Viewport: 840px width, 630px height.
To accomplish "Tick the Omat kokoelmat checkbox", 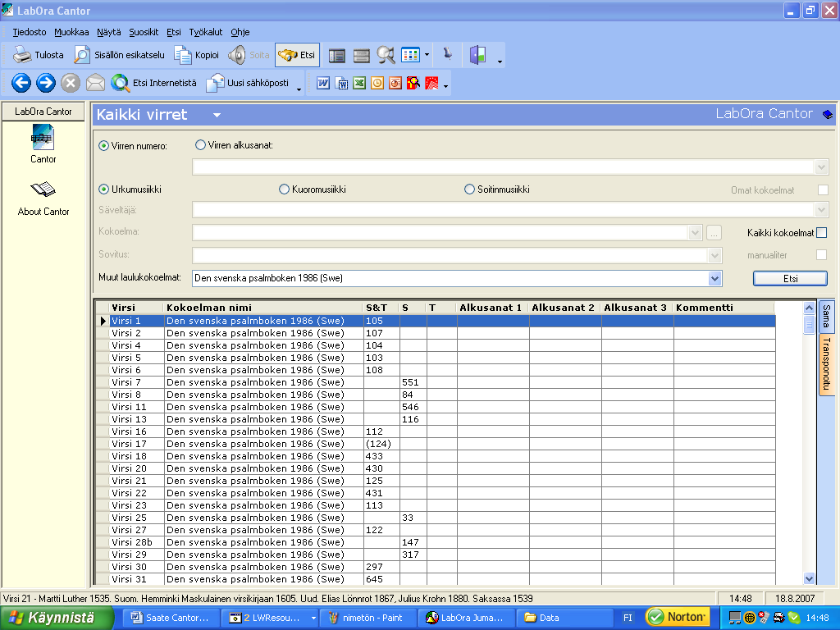I will point(823,189).
